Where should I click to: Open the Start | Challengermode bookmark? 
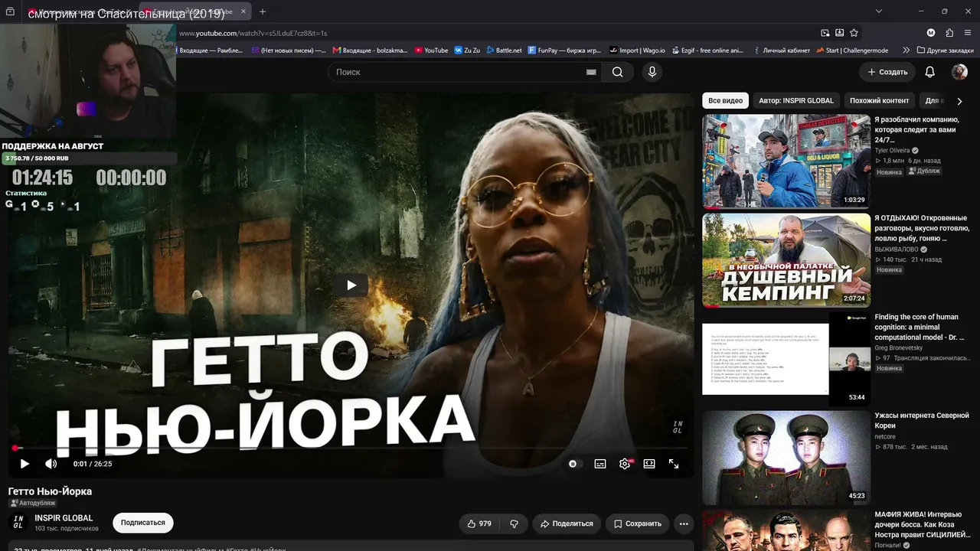(x=851, y=51)
